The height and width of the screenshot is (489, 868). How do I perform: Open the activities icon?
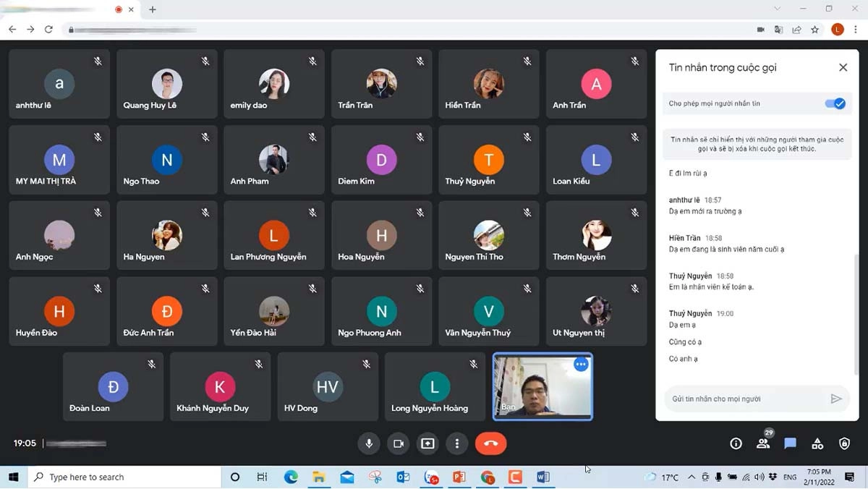[x=817, y=443]
